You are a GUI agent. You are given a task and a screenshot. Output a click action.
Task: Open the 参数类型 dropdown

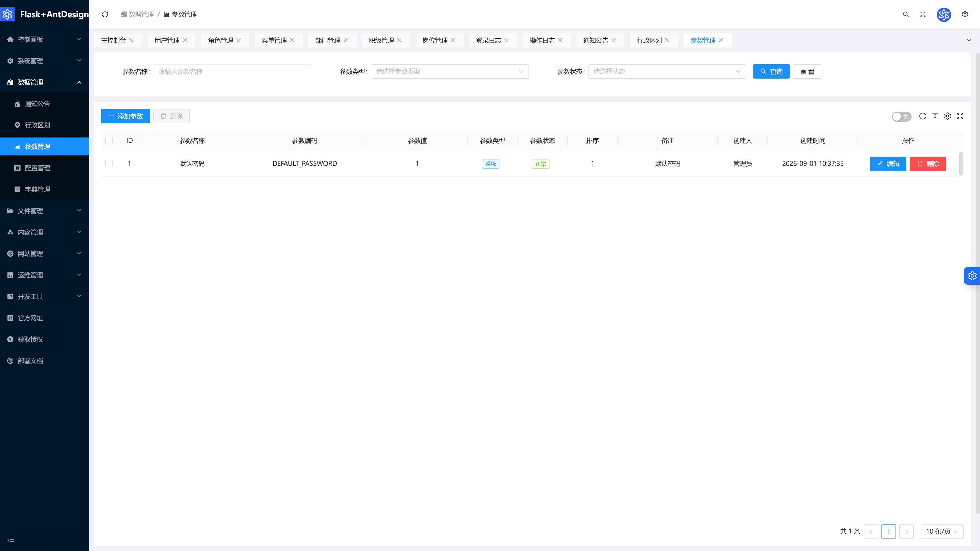450,71
